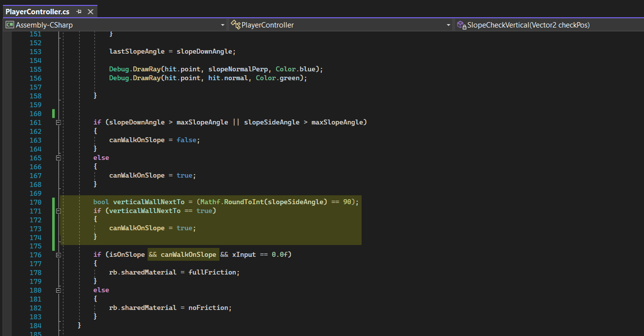Screen dimensions: 644x336
Task: Click hit.normal on line 156
Action: [x=228, y=78]
